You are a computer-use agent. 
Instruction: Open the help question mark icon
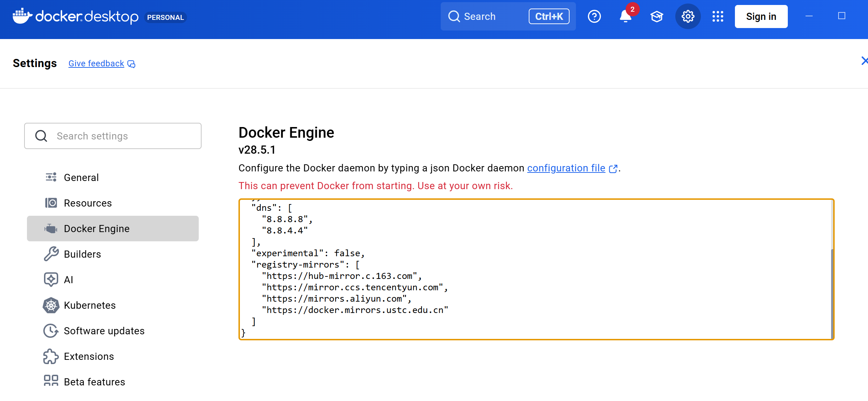point(594,16)
